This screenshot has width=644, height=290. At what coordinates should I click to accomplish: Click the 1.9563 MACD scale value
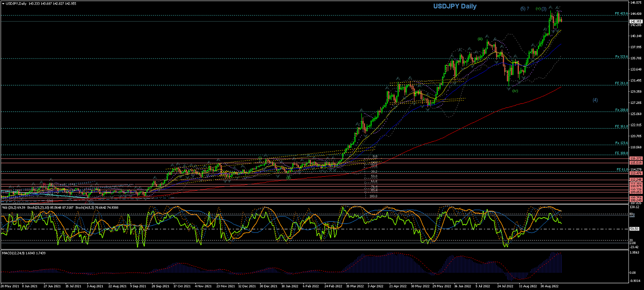pyautogui.click(x=635, y=253)
